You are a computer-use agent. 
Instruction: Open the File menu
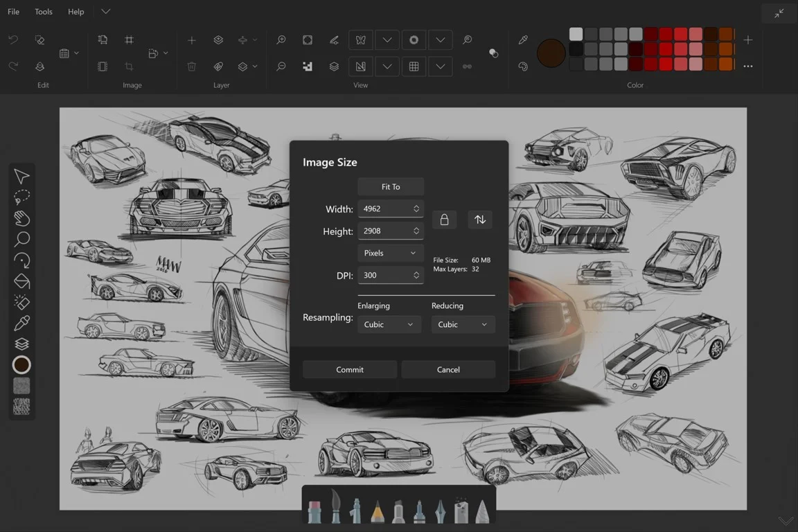13,12
